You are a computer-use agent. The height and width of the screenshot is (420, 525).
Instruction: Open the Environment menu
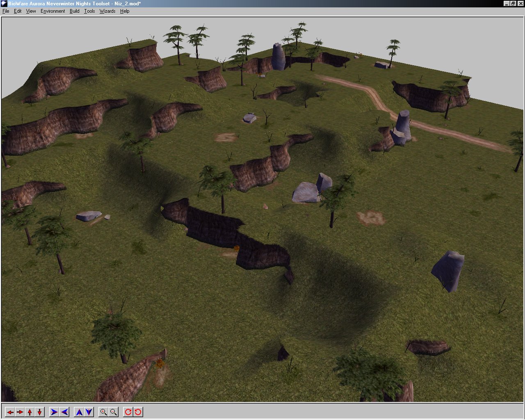(x=52, y=11)
